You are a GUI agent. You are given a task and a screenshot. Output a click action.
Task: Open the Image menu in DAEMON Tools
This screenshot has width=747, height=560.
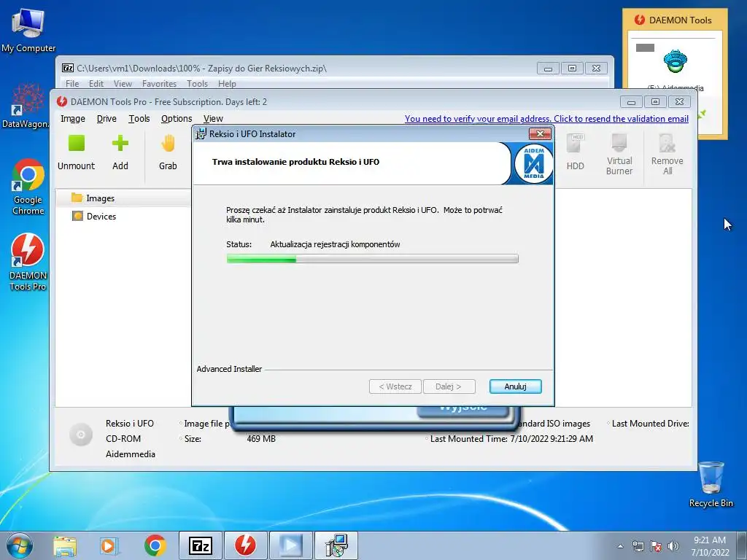73,119
